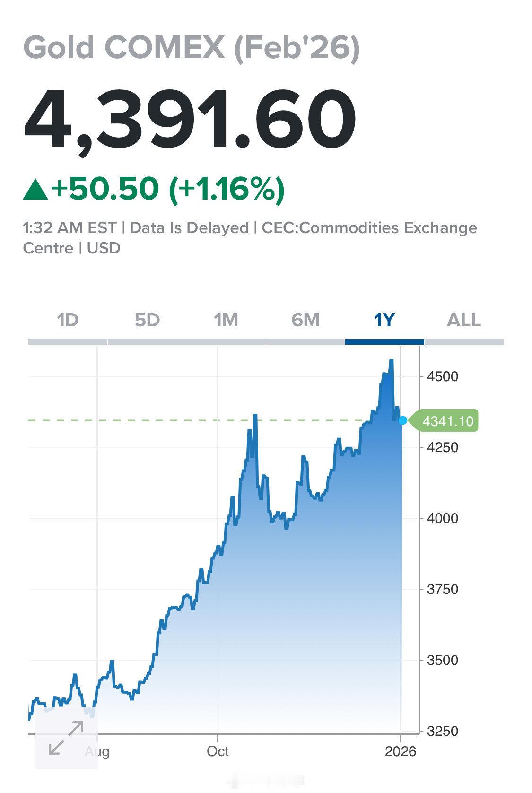Select the 5D time range
The height and width of the screenshot is (793, 532).
point(147,320)
